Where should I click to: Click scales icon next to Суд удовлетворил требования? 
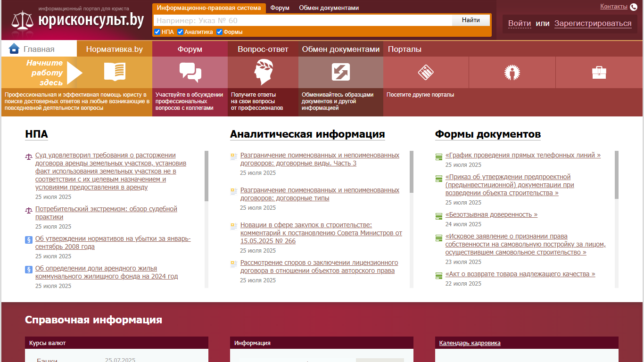[x=29, y=156]
